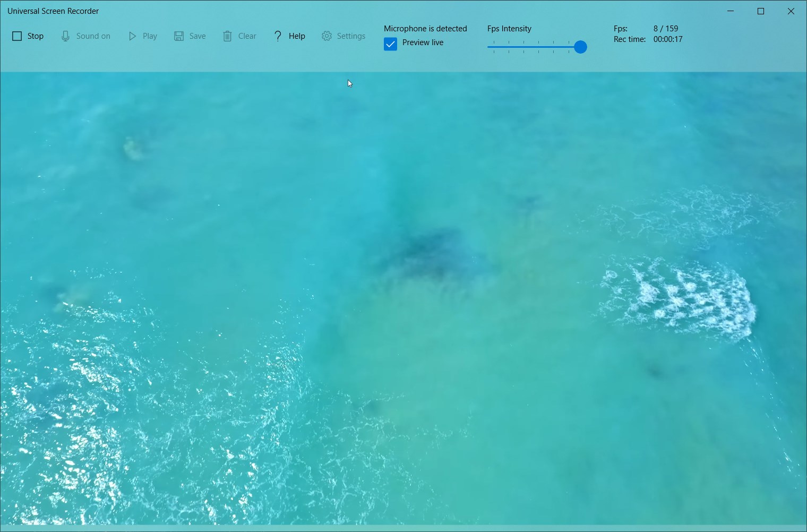Click the Universal Screen Recorder title text

tap(53, 11)
